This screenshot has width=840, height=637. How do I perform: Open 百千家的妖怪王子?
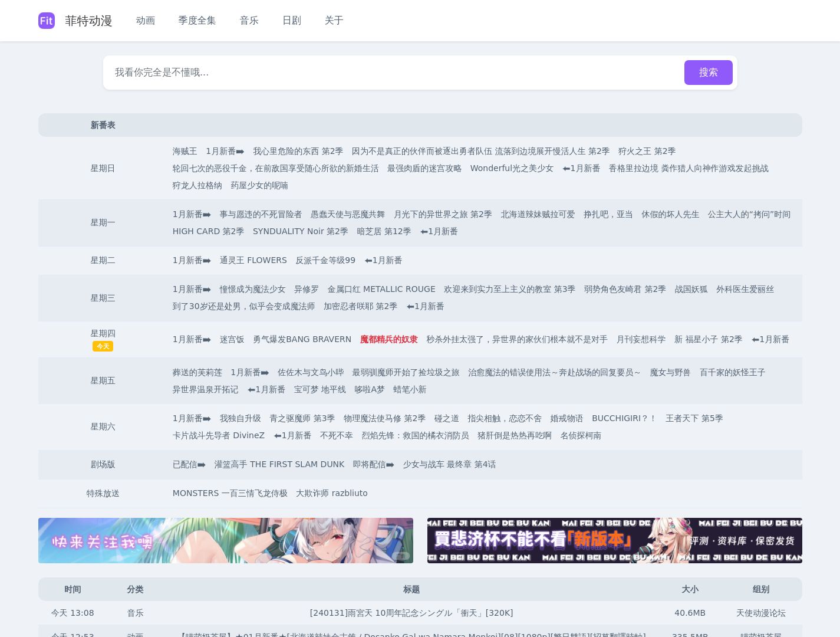[x=732, y=373]
